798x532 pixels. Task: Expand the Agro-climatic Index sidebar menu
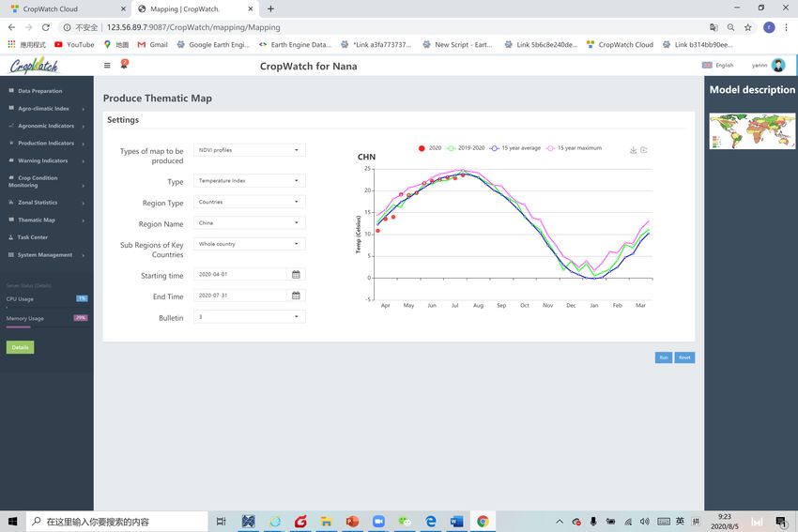click(x=46, y=108)
